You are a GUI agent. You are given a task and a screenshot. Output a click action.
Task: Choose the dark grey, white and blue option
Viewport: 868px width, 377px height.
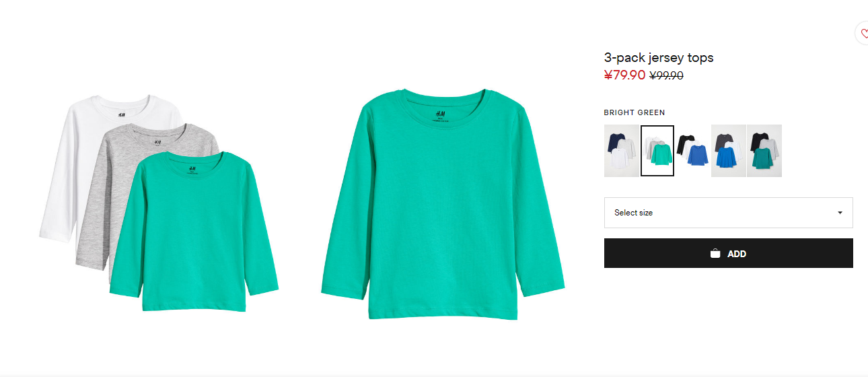(728, 151)
